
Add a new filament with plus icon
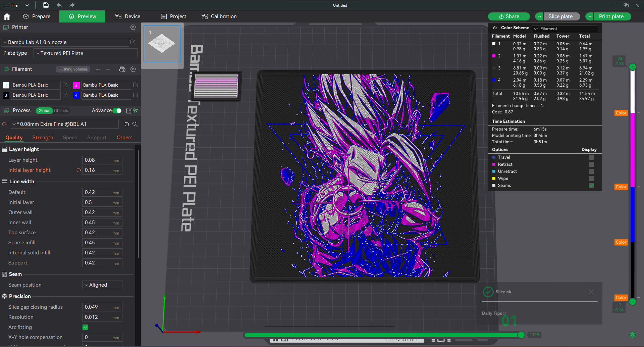pos(98,69)
